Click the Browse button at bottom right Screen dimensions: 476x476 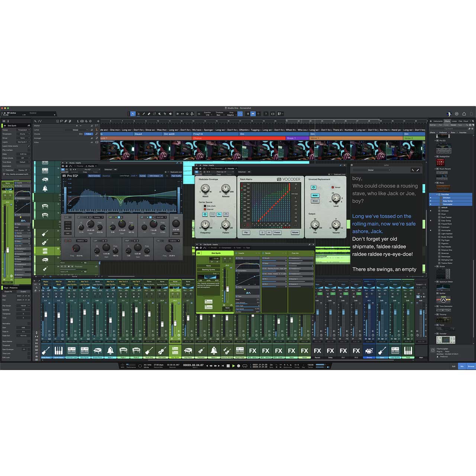471,366
